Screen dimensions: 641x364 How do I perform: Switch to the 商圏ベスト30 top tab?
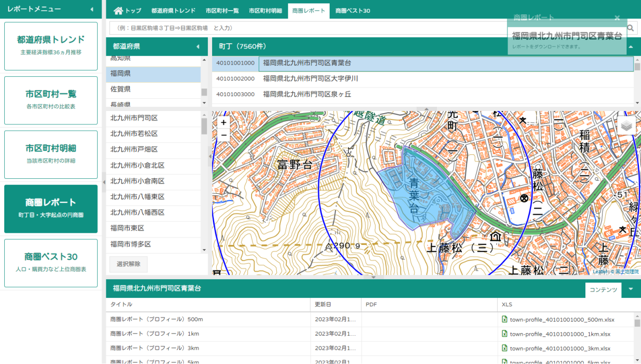[353, 11]
